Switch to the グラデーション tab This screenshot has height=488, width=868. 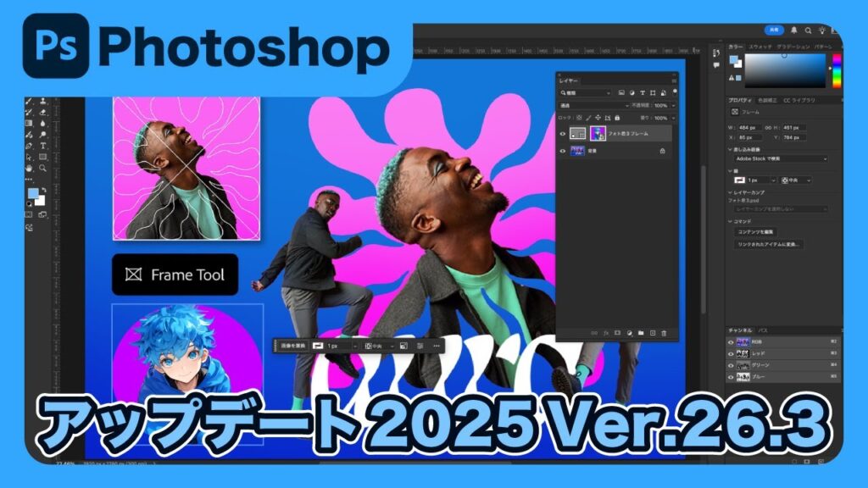coord(793,47)
